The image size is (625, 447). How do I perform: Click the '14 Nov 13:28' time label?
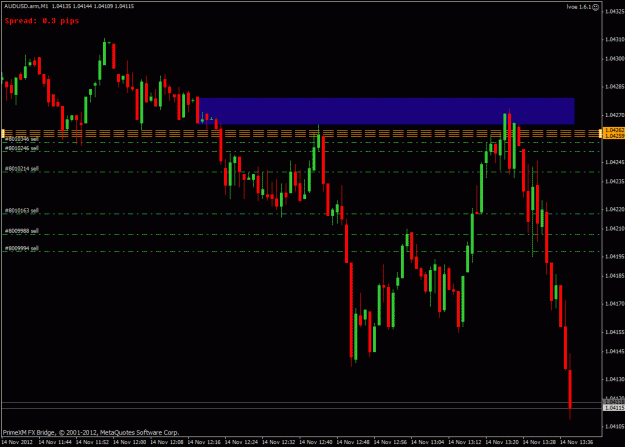539,442
